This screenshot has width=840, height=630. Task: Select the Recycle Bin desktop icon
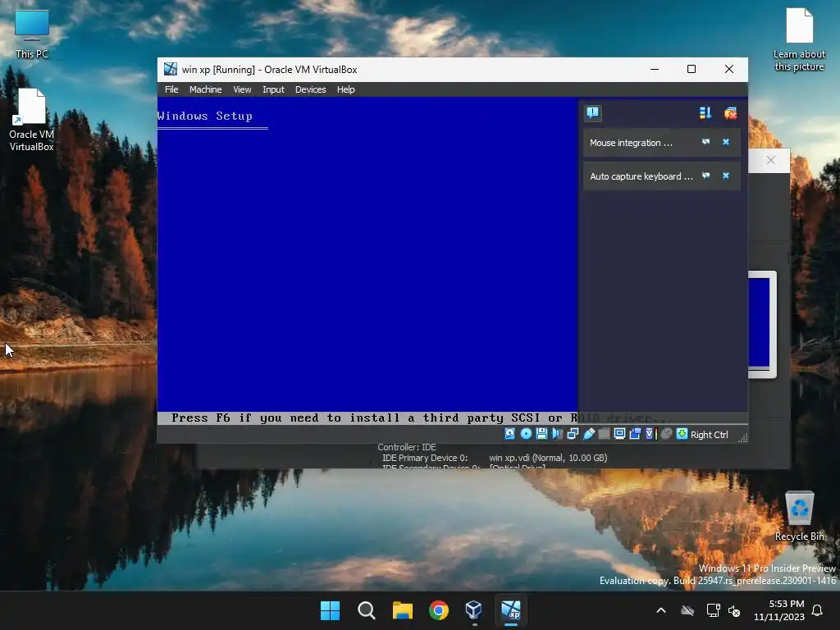[x=799, y=515]
